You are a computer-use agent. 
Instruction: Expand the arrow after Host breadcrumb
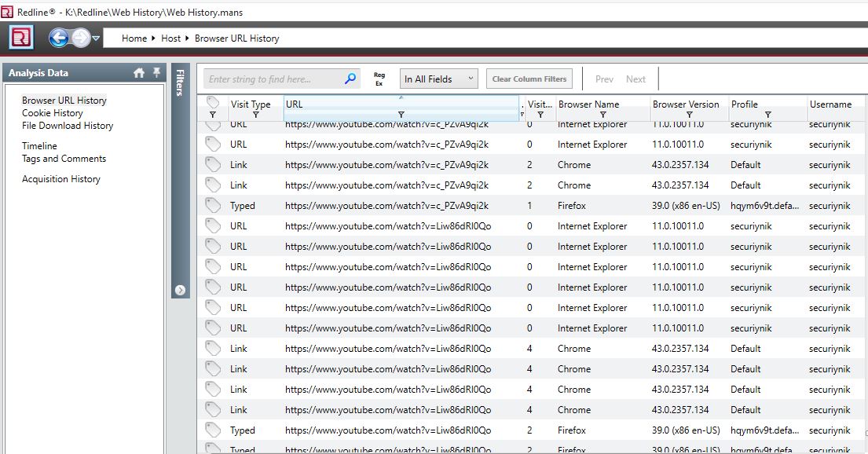(x=187, y=38)
